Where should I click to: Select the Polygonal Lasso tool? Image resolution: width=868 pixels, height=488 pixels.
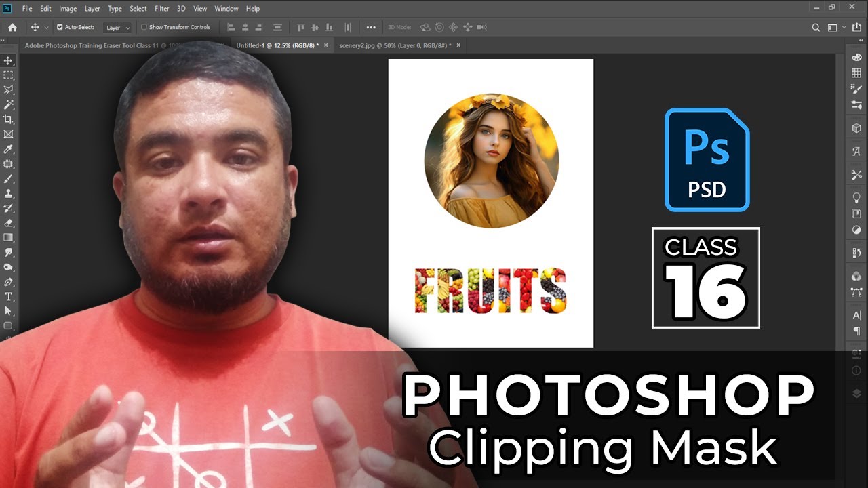point(9,90)
